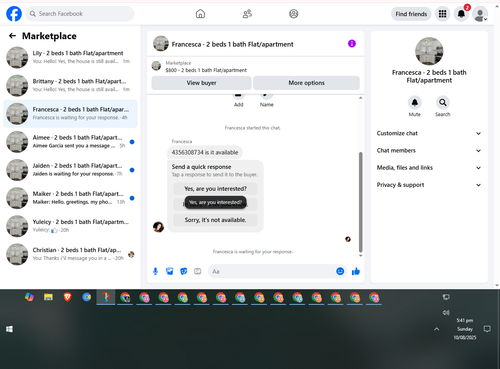500x369 pixels.
Task: Click the taskbar volume icon
Action: pos(446,313)
